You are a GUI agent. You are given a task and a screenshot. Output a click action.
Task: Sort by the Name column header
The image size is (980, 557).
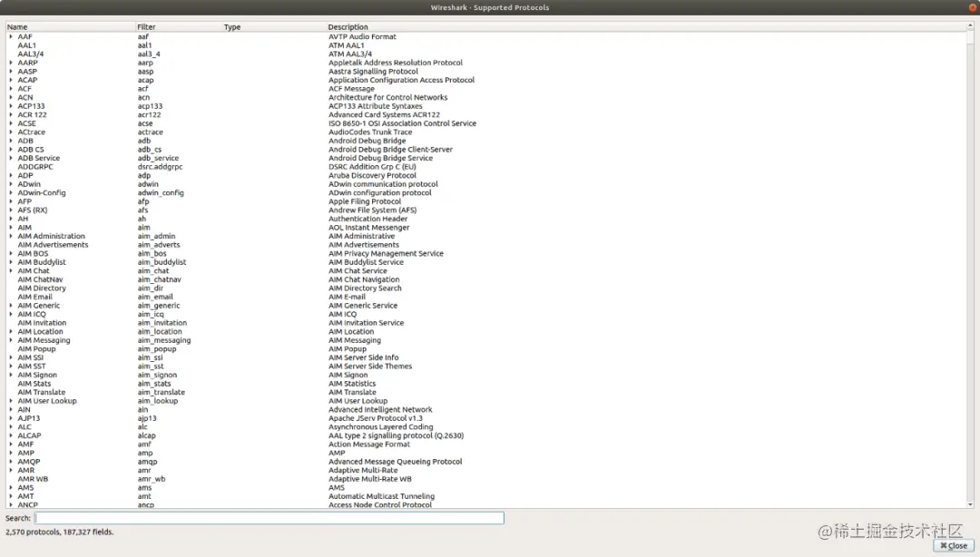(x=71, y=27)
